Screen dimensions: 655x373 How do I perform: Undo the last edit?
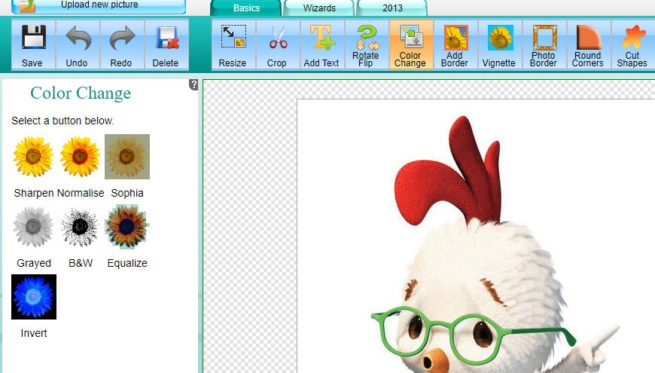coord(77,44)
